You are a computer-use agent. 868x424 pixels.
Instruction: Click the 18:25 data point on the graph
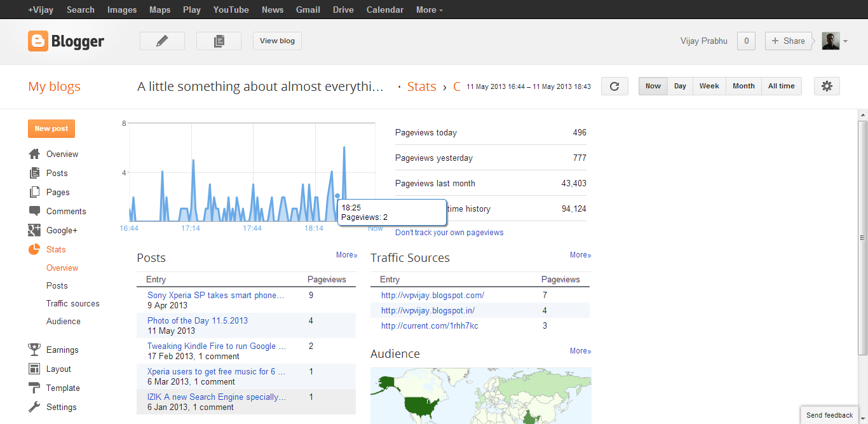pos(337,196)
